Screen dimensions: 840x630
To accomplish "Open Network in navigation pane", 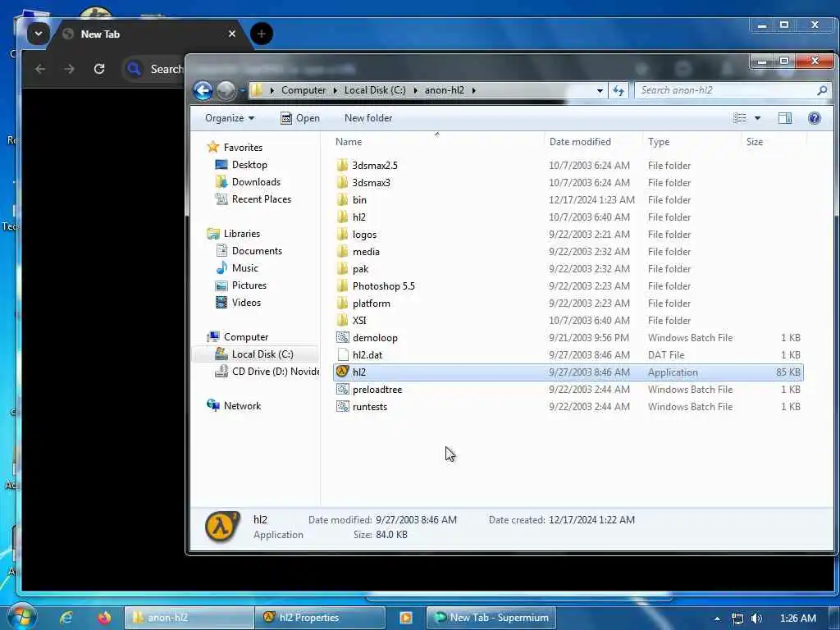I will [x=242, y=406].
